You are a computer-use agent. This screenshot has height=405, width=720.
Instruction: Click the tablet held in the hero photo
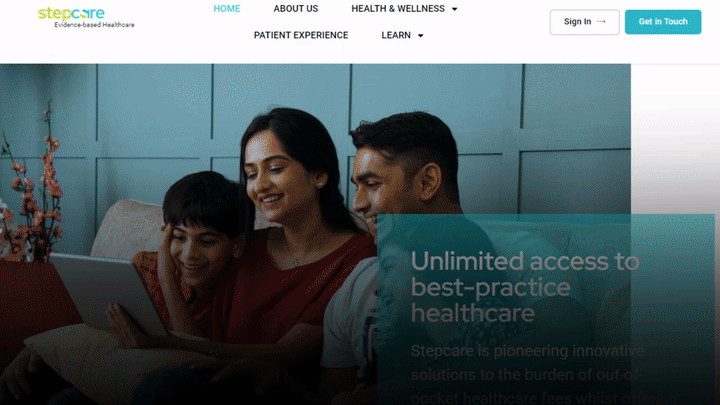(x=109, y=294)
